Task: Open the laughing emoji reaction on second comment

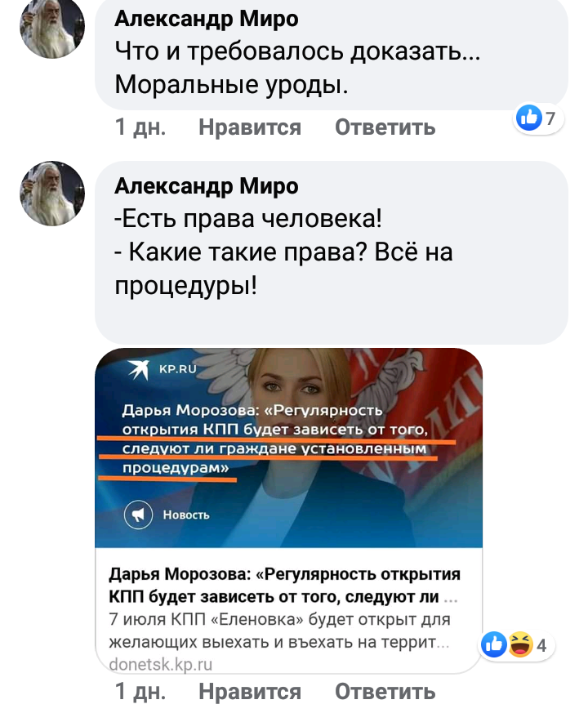Action: pos(521,644)
